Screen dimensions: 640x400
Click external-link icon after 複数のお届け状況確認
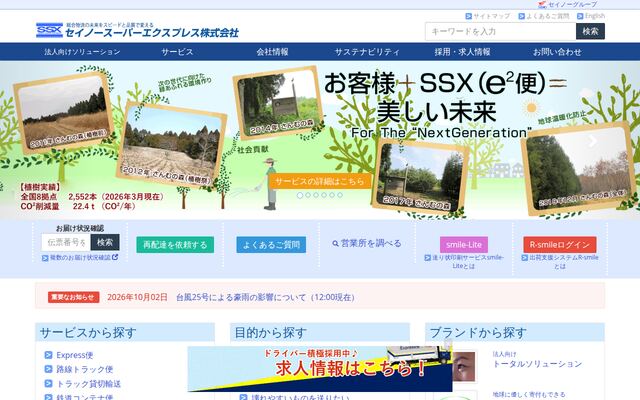click(x=115, y=257)
